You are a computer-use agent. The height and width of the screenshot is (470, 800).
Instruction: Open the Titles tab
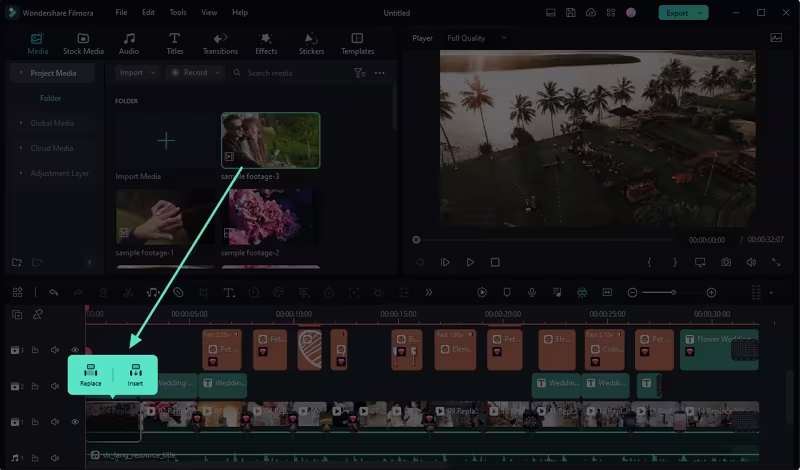pyautogui.click(x=174, y=44)
